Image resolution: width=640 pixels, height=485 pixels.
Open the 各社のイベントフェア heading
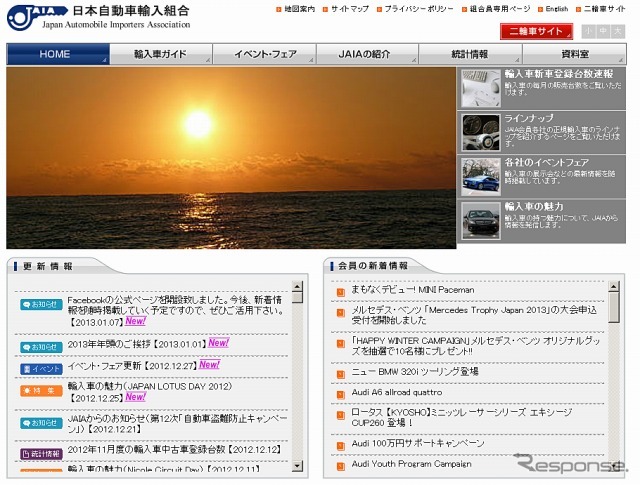tap(547, 162)
